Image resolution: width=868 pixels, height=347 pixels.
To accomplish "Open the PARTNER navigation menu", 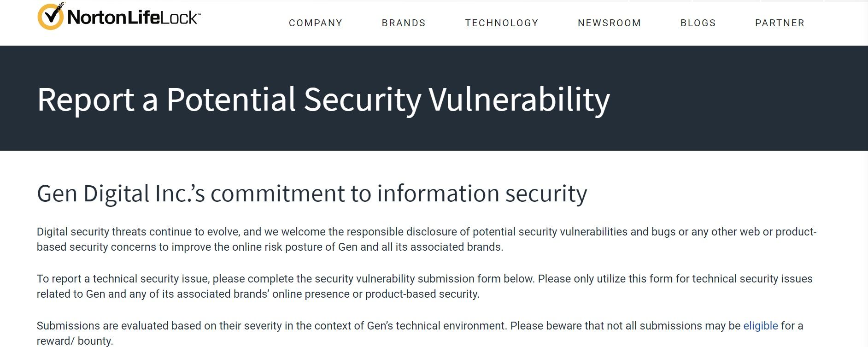I will [779, 23].
